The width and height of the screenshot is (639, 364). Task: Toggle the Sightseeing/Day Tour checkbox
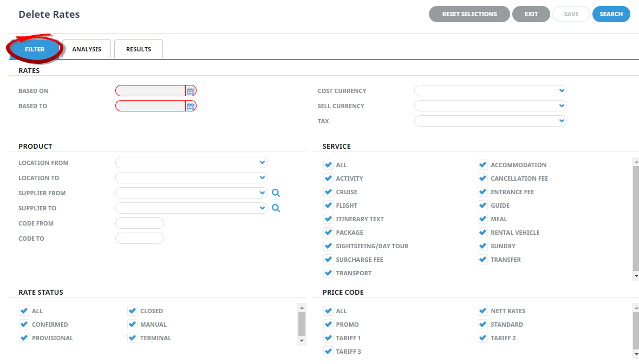click(x=328, y=246)
